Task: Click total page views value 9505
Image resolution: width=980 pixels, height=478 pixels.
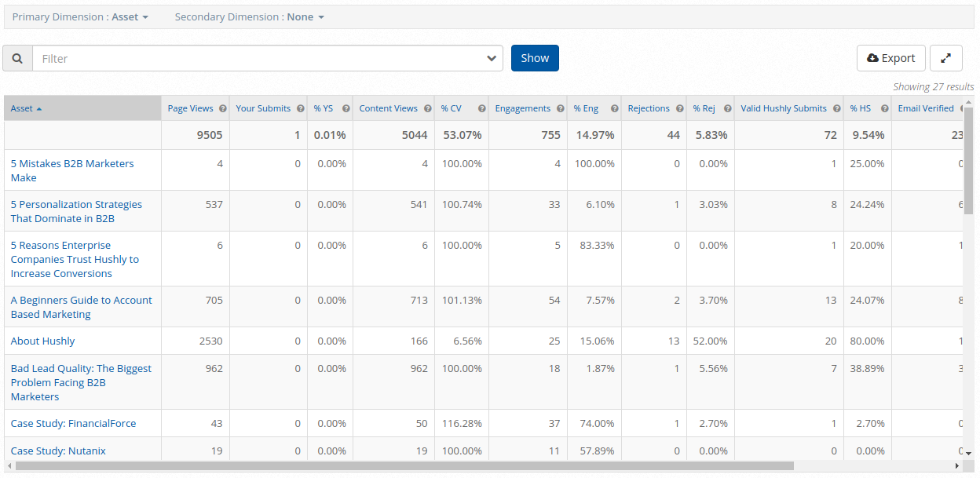Action: [x=210, y=135]
